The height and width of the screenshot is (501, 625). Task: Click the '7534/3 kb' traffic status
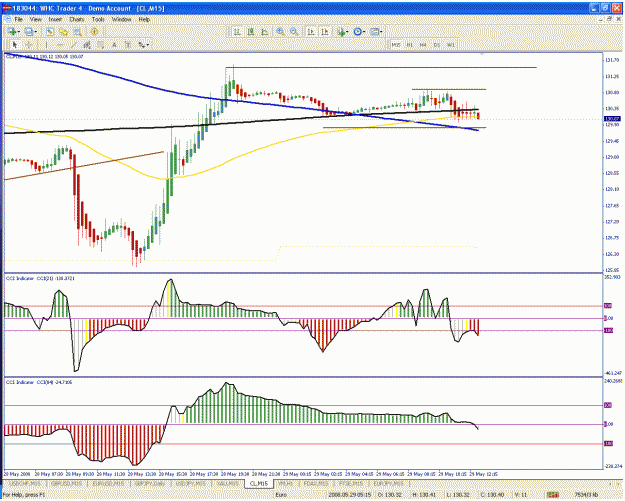587,495
